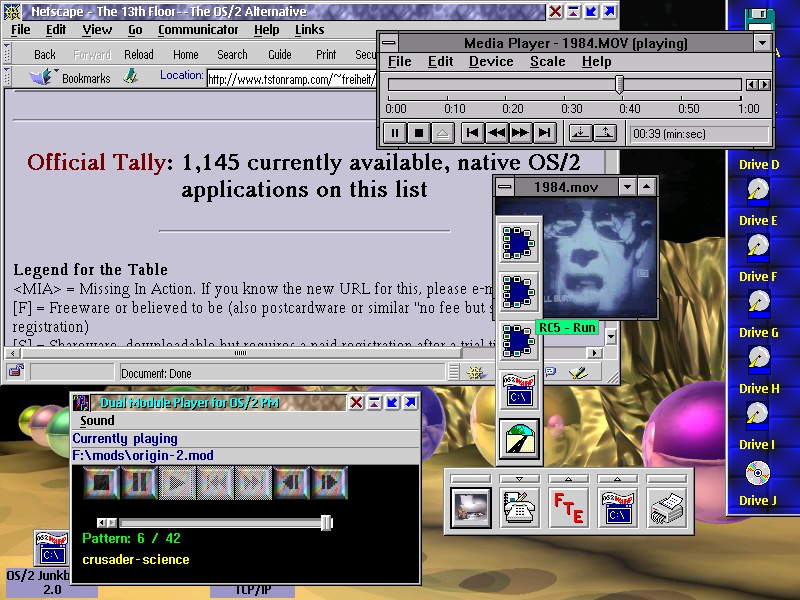Click previous-track button in Dual Module Player

(291, 483)
